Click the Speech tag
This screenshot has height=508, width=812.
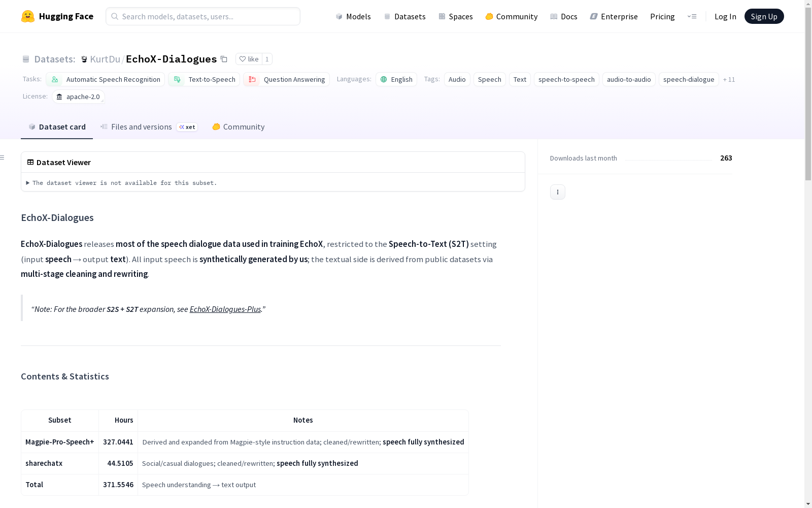(x=490, y=79)
